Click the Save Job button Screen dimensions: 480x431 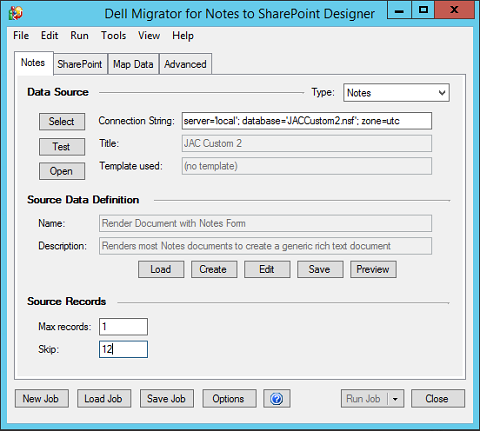pos(166,399)
